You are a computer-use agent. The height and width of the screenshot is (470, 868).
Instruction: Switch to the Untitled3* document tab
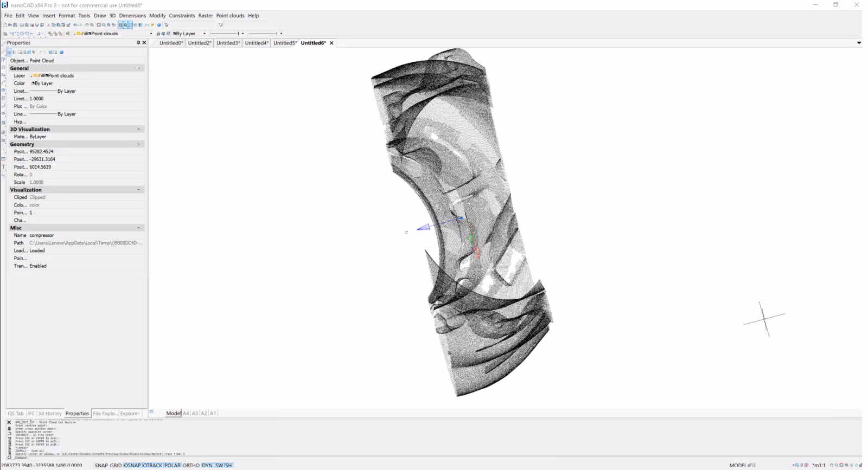coord(228,43)
